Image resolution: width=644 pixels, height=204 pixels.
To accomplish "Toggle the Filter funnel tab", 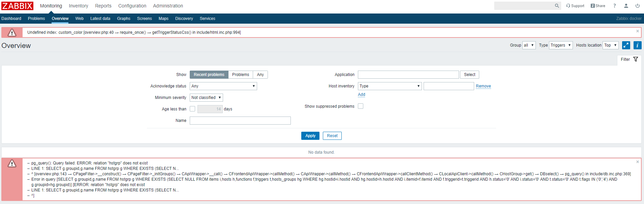I will click(629, 59).
